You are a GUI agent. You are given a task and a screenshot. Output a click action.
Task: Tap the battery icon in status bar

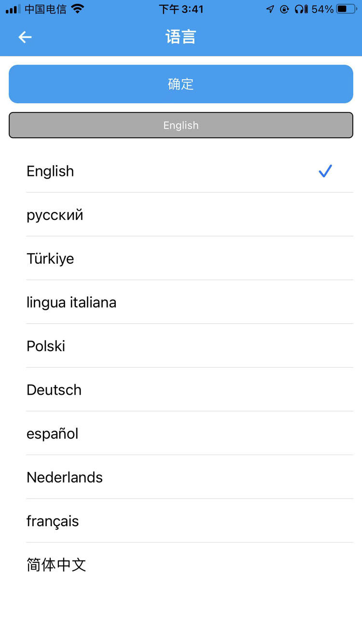347,9
